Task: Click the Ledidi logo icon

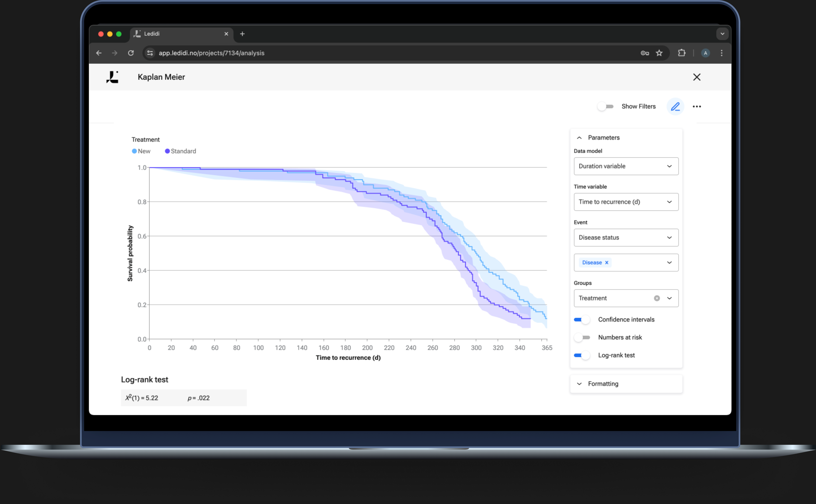Action: [112, 77]
